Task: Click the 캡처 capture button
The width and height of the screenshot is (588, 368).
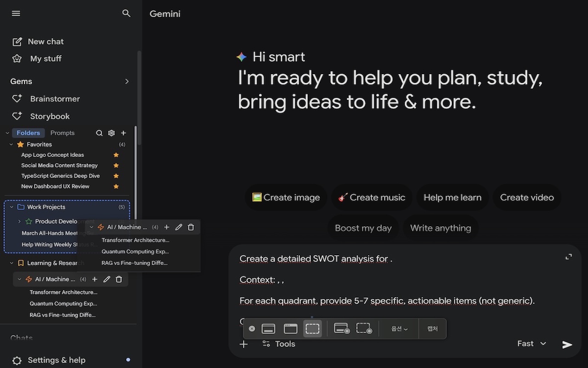Action: [432, 328]
